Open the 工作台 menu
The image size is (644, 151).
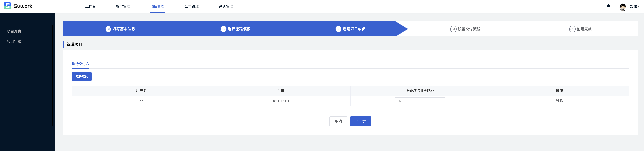90,6
